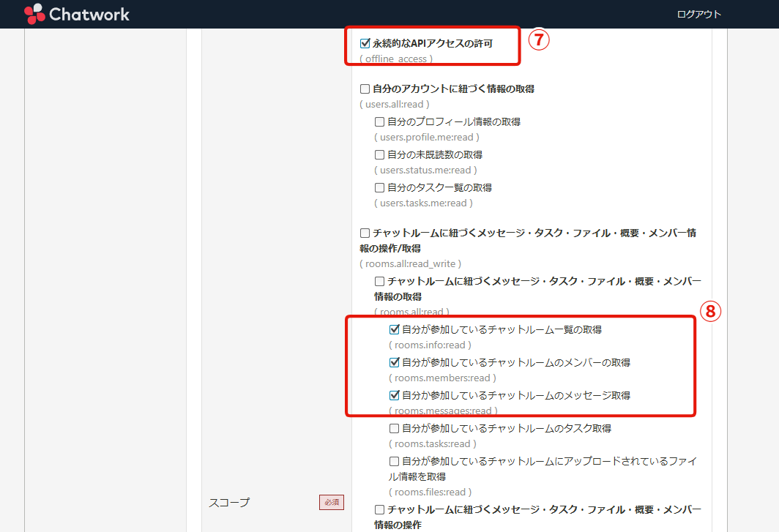This screenshot has height=532, width=779.
Task: Check 自分のプロフィール情報の取得 checkbox
Action: pos(380,122)
